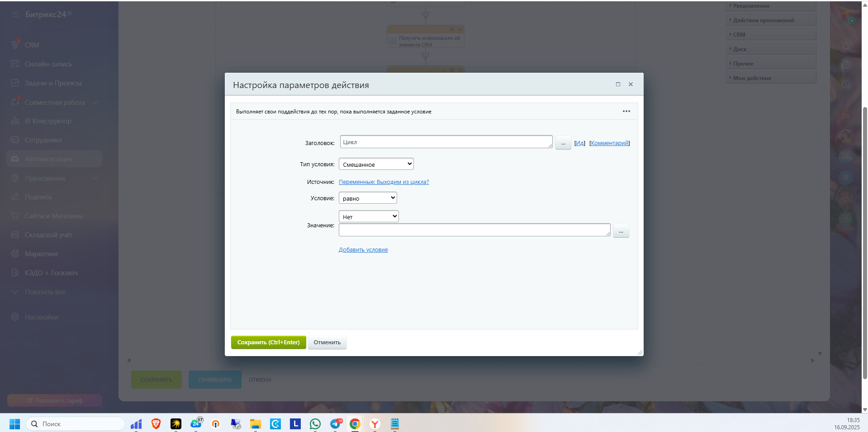Open the Условие dropdown set to равно

click(367, 198)
